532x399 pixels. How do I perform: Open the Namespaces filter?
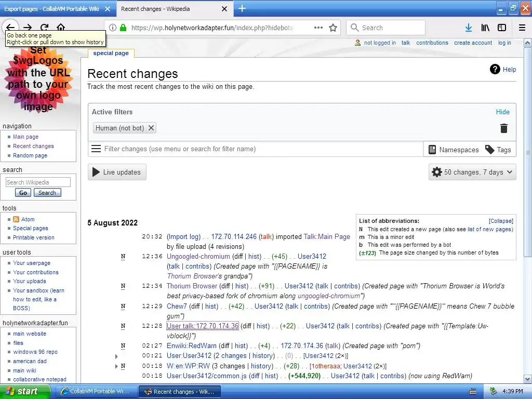pyautogui.click(x=453, y=150)
